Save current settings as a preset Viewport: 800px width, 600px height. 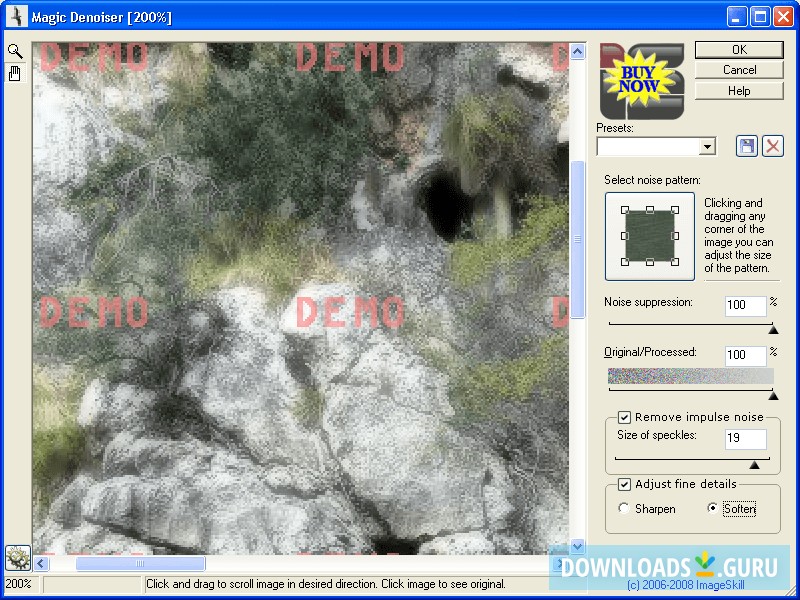(746, 146)
